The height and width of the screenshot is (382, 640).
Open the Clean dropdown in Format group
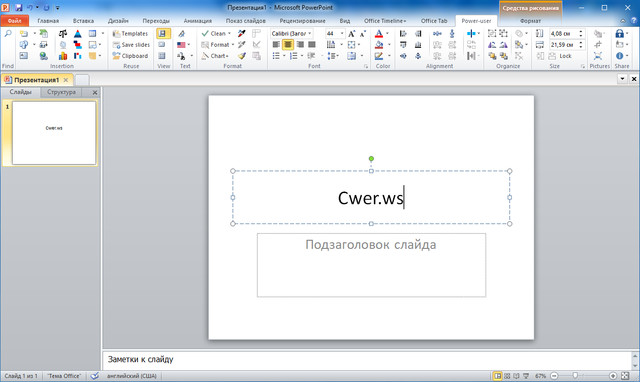coord(216,34)
